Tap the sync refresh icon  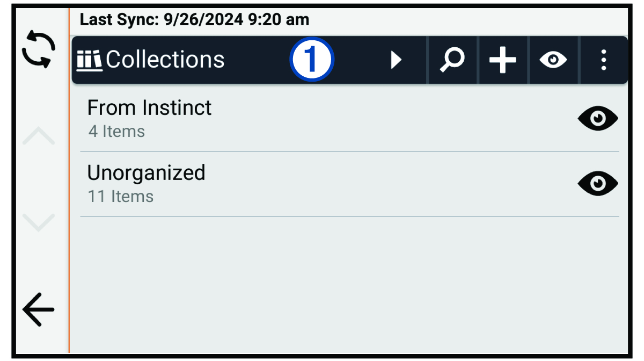(x=38, y=49)
